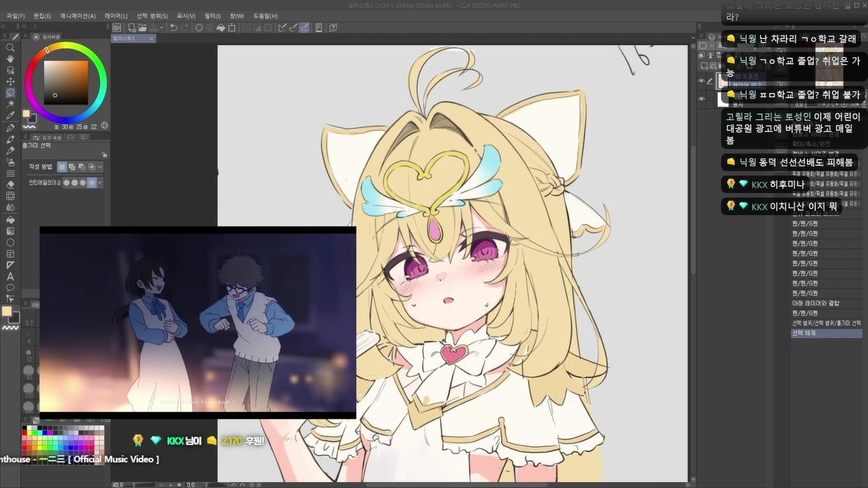Select the Zoom magnifier tool
Screen dimensions: 868x488
[10, 47]
